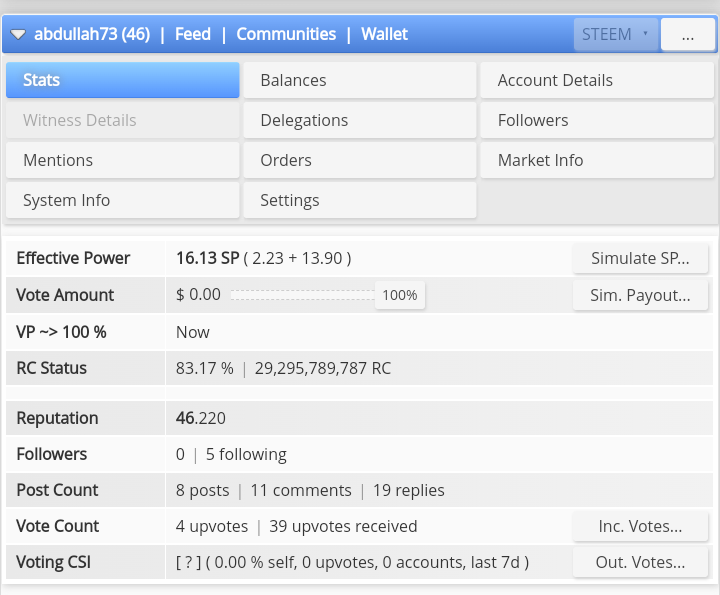Viewport: 720px width, 595px height.
Task: Select the $ 0.00 vote amount value
Action: click(198, 294)
